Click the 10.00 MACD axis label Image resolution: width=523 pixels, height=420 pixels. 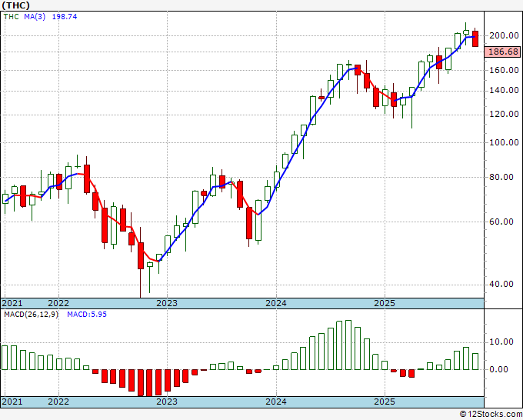pyautogui.click(x=501, y=342)
